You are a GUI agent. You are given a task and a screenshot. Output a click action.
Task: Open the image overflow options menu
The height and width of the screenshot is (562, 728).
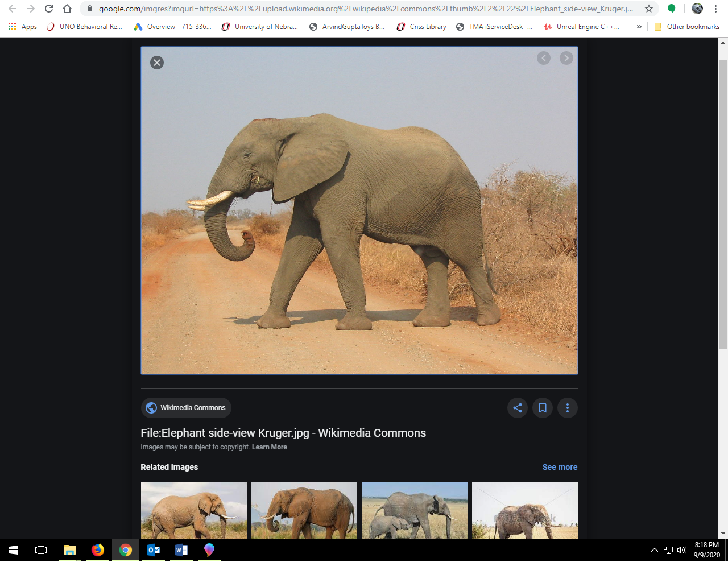[567, 408]
